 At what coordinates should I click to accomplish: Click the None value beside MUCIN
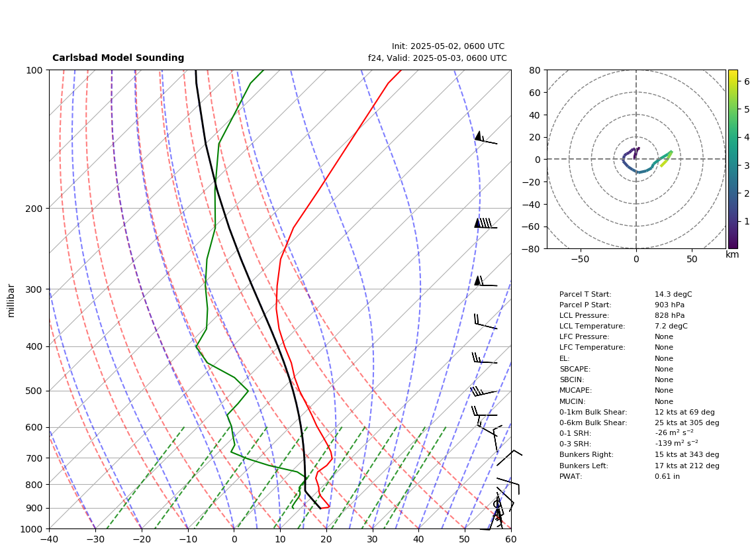tap(664, 402)
